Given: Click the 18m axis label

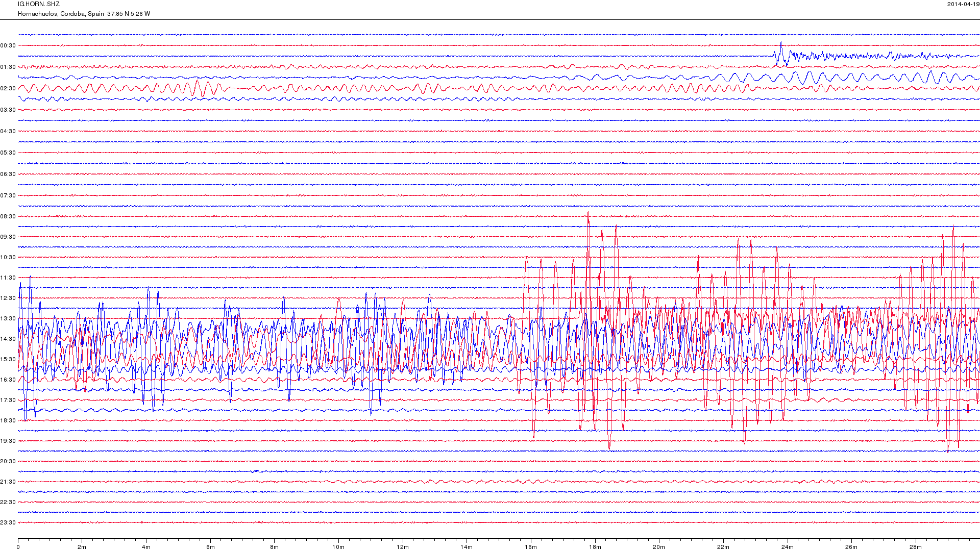Looking at the screenshot, I should coord(595,547).
